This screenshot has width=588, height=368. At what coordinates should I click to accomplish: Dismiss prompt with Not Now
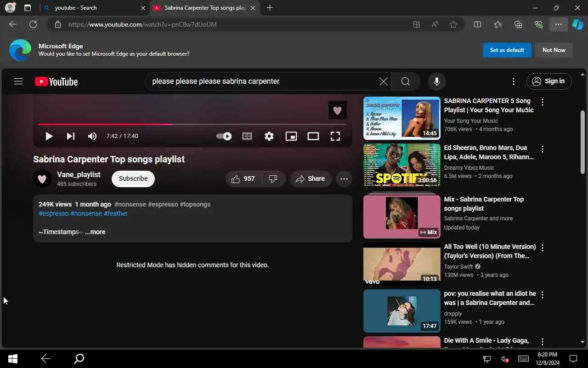[x=554, y=50]
